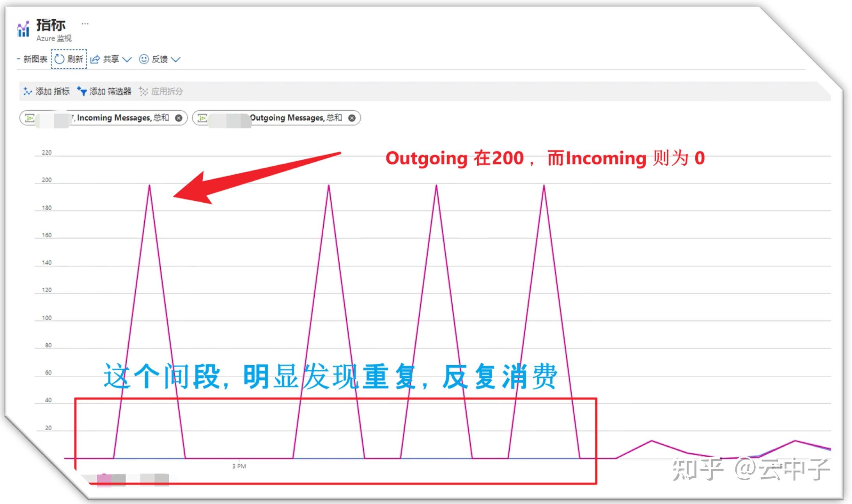The width and height of the screenshot is (852, 504).
Task: Remove the Outgoing Messages metric
Action: (x=351, y=118)
